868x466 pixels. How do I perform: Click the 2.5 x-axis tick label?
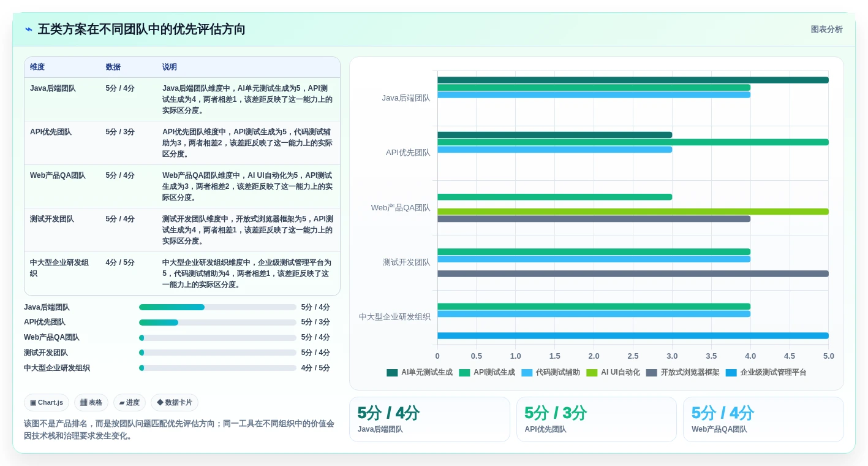click(633, 356)
